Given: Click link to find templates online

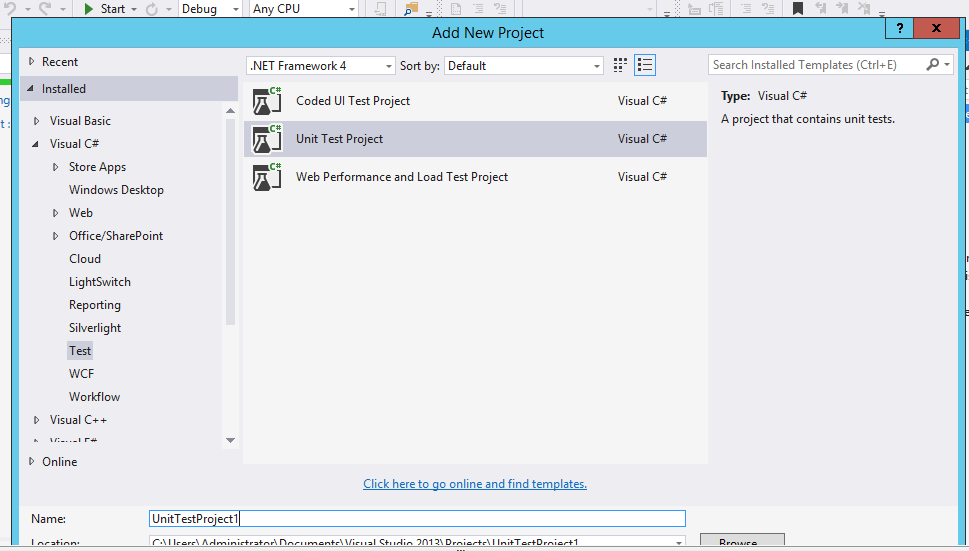Looking at the screenshot, I should tap(475, 484).
